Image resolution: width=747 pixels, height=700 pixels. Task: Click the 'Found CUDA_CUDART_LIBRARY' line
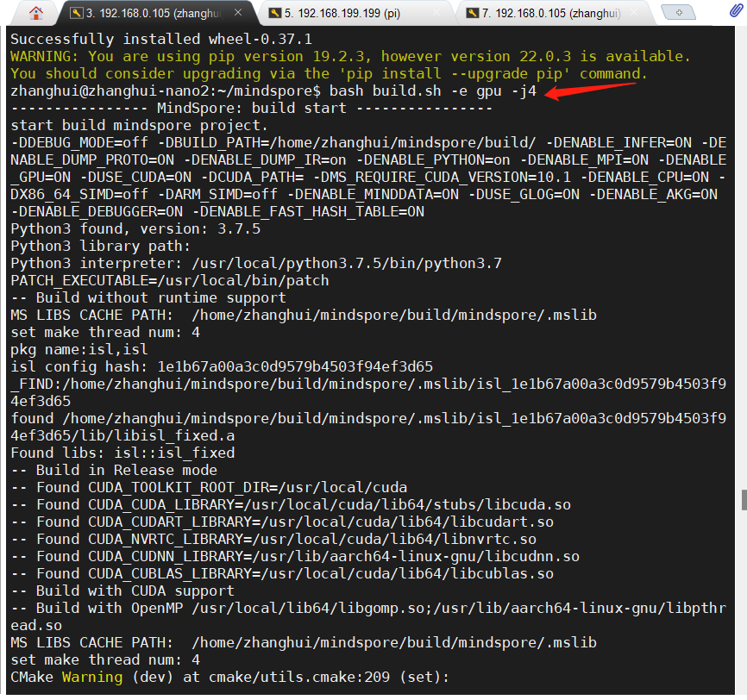click(282, 522)
